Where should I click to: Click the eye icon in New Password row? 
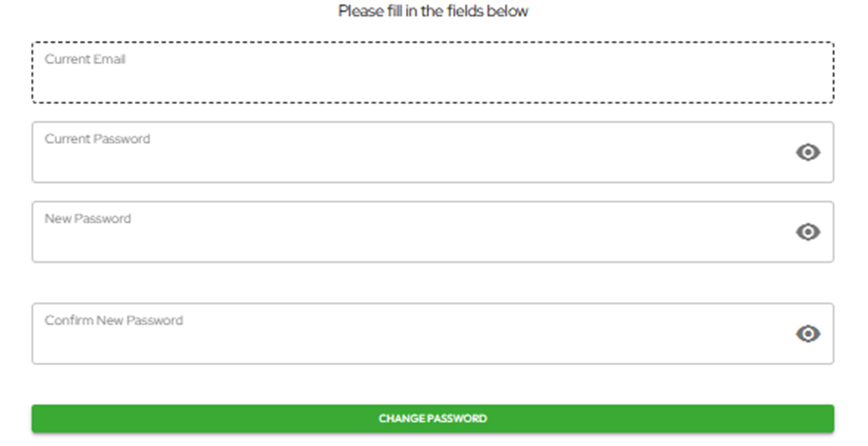pyautogui.click(x=807, y=232)
